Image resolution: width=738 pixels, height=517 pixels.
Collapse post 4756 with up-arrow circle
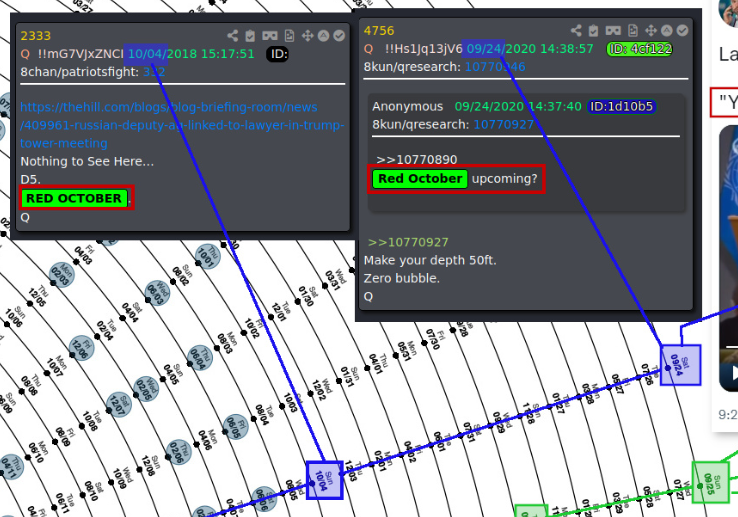666,31
